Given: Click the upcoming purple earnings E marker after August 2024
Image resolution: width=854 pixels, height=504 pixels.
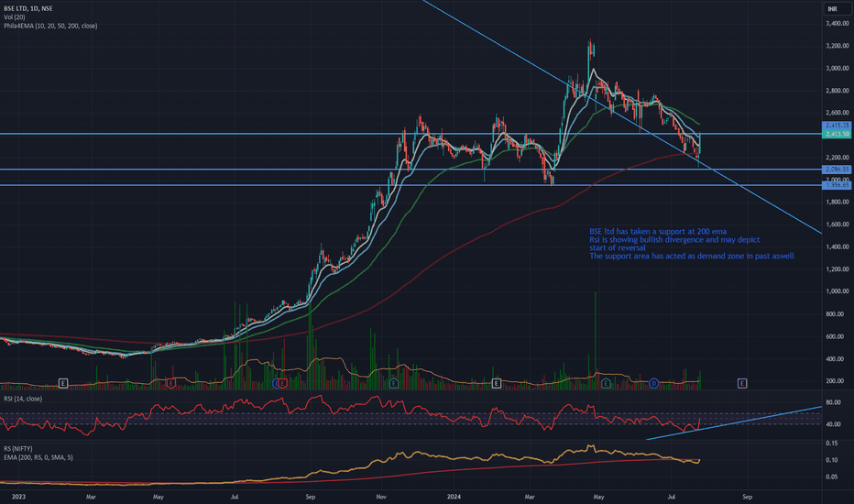Looking at the screenshot, I should point(742,384).
